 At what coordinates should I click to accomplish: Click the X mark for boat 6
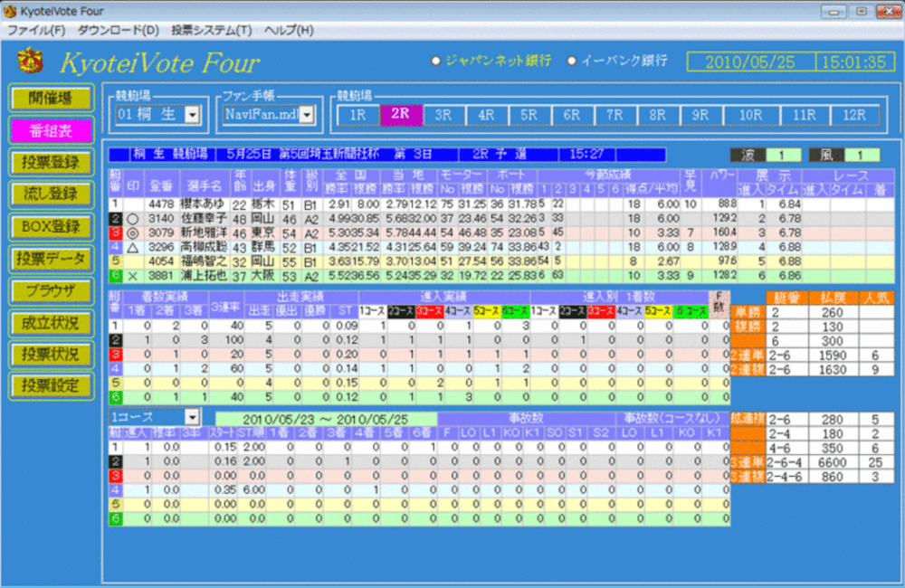point(133,276)
